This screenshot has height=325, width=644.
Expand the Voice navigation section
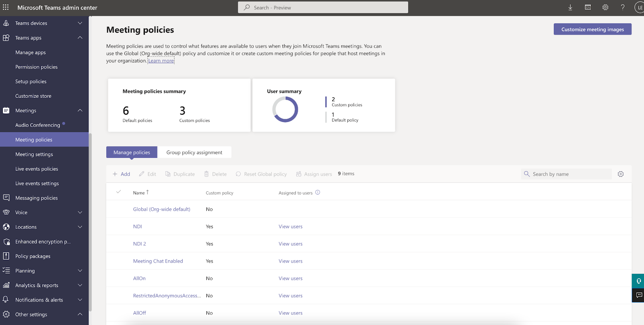(x=80, y=212)
